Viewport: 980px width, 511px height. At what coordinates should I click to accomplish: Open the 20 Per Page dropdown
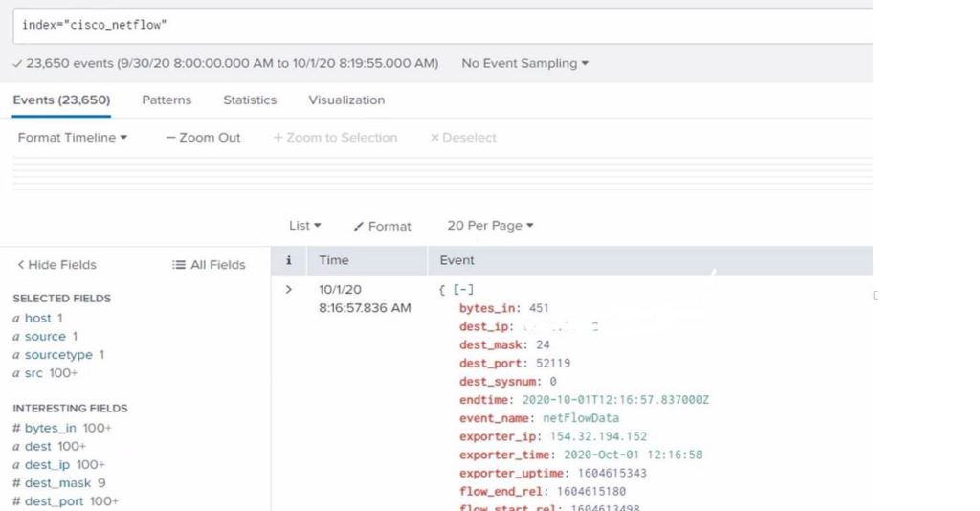(490, 226)
